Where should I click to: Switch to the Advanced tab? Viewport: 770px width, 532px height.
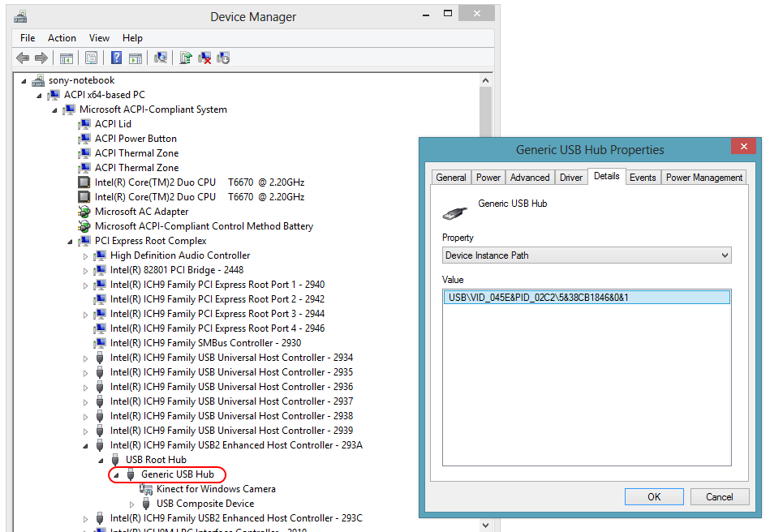530,177
